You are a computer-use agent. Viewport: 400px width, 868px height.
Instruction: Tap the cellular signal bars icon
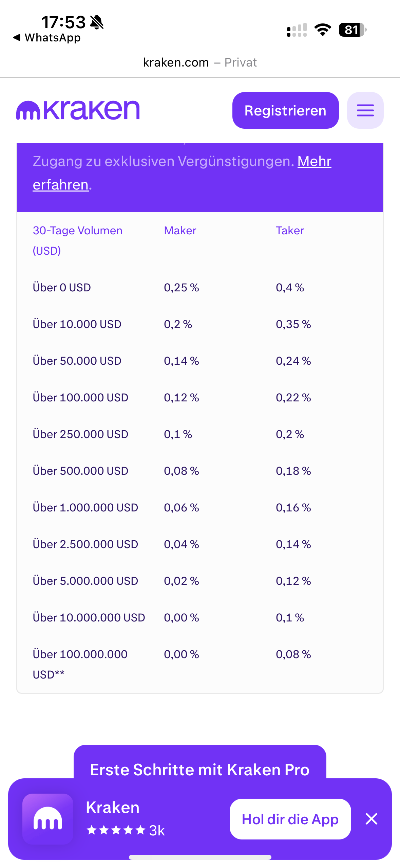tap(297, 30)
